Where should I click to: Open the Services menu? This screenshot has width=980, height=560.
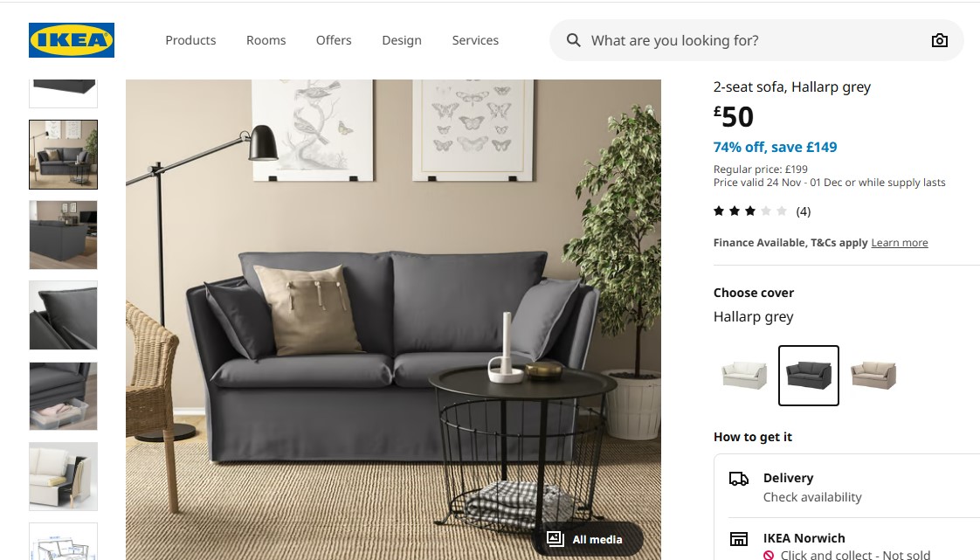[x=475, y=40]
